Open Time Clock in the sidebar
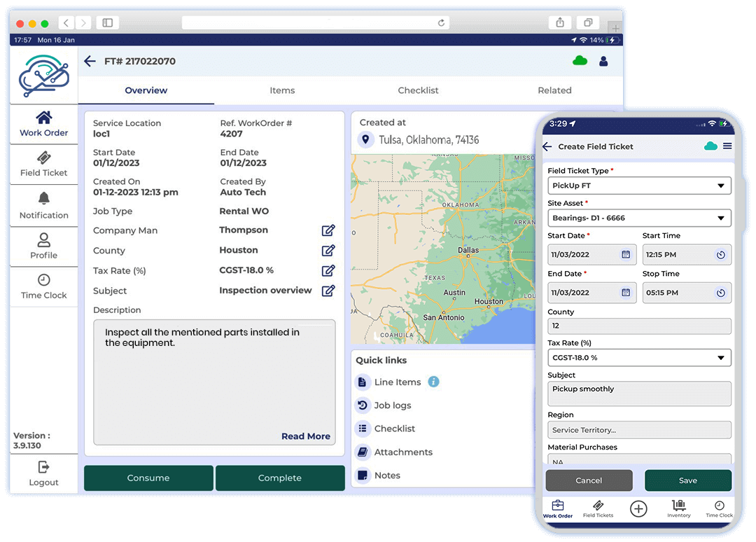Image resolution: width=756 pixels, height=542 pixels. [x=44, y=287]
